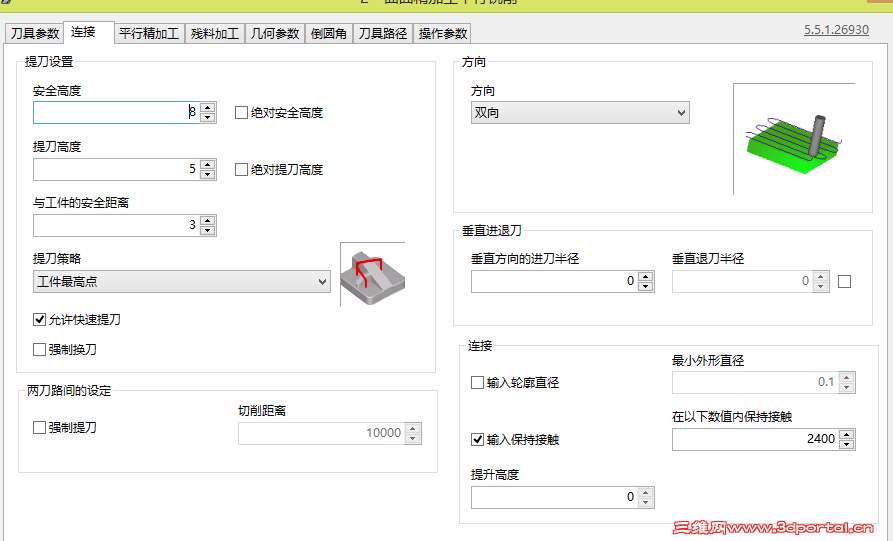Open the 提刀策略 dropdown showing 工件最高点
This screenshot has width=893, height=541.
[182, 281]
